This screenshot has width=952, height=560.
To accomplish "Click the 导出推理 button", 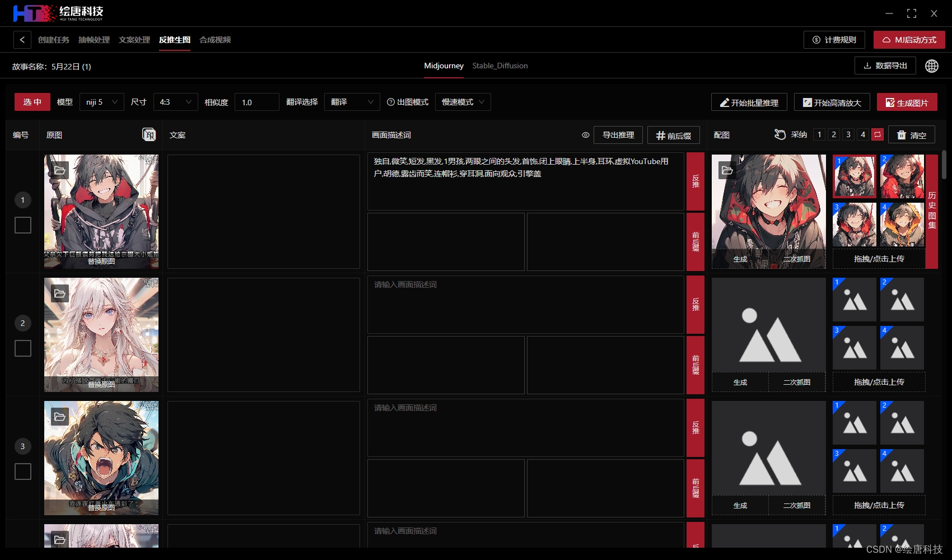I will (x=618, y=135).
